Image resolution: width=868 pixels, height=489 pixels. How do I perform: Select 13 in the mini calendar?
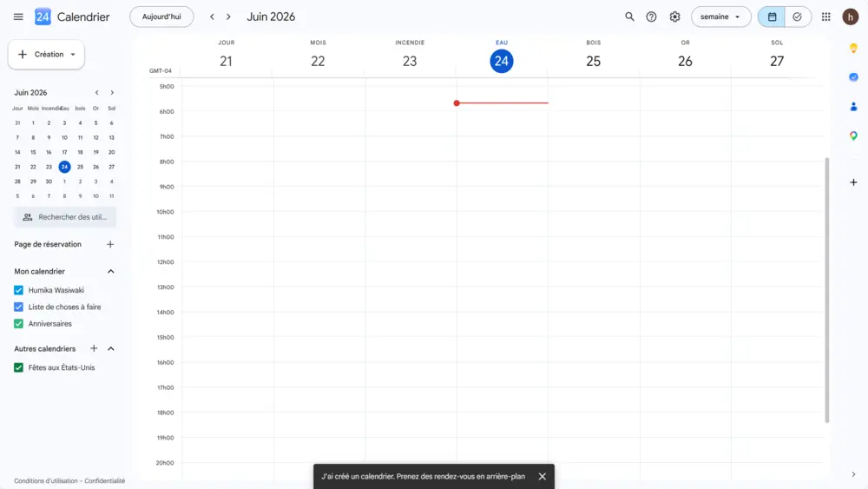tap(111, 137)
